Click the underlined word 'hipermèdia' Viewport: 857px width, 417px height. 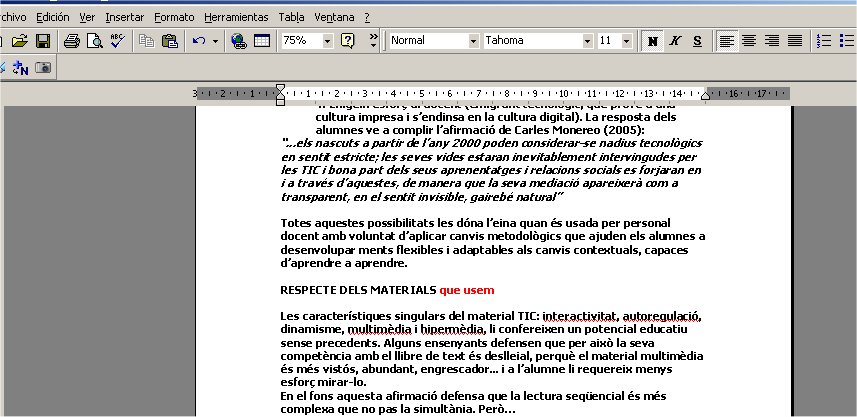click(453, 330)
